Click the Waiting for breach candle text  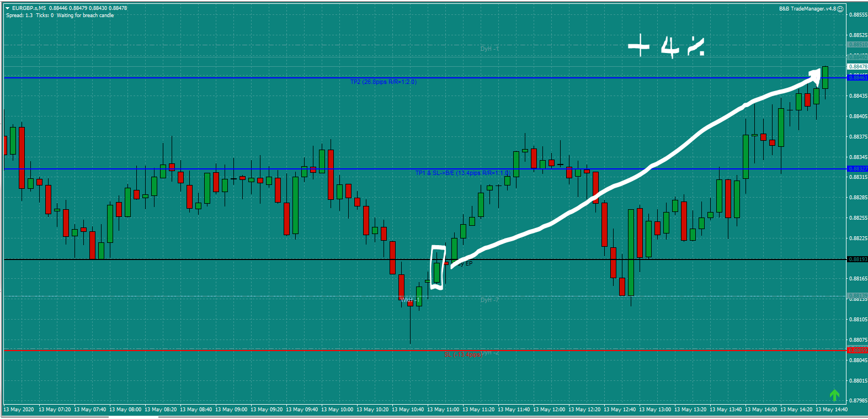(x=85, y=15)
